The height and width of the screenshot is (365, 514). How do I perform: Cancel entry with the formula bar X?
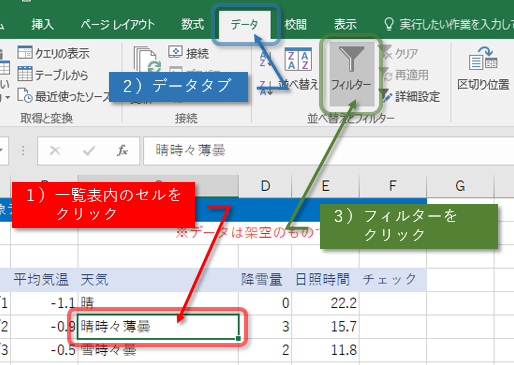(55, 151)
